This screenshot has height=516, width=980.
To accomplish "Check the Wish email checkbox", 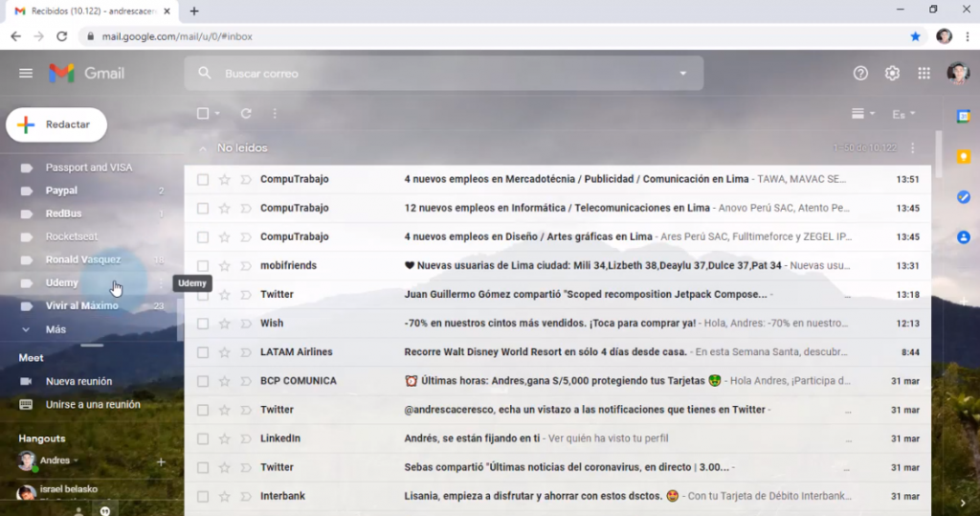I will click(x=203, y=324).
